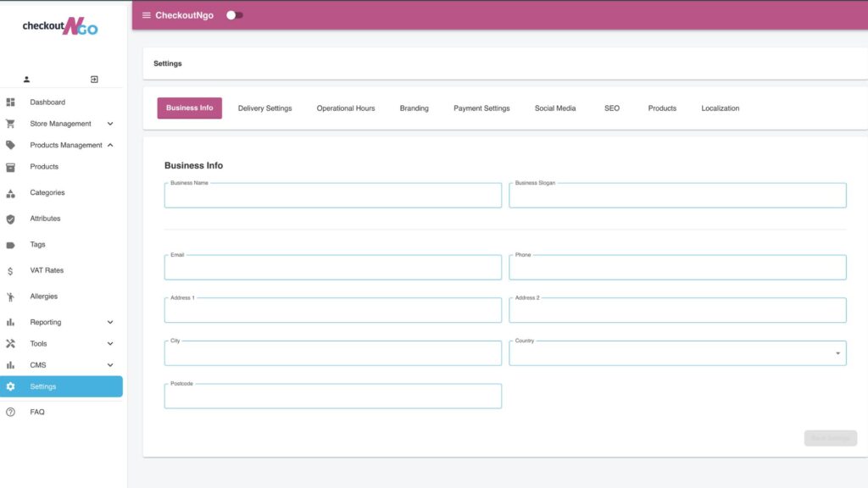Click the Attributes shield icon
The image size is (868, 488).
click(x=11, y=219)
